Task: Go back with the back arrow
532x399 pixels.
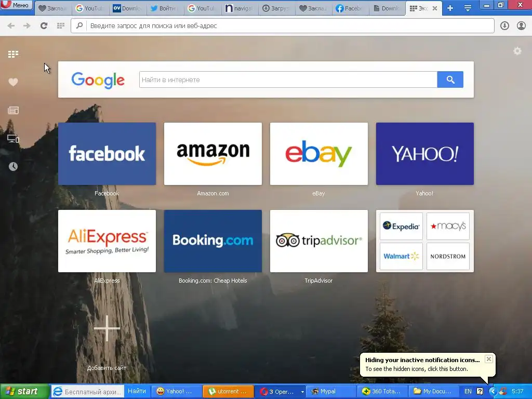Action: coord(11,26)
